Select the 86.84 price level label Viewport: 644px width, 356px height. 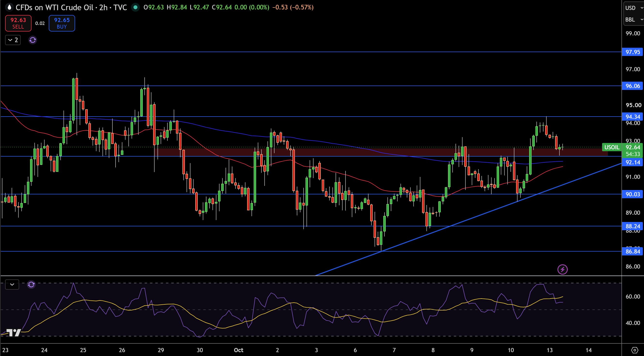coord(633,252)
